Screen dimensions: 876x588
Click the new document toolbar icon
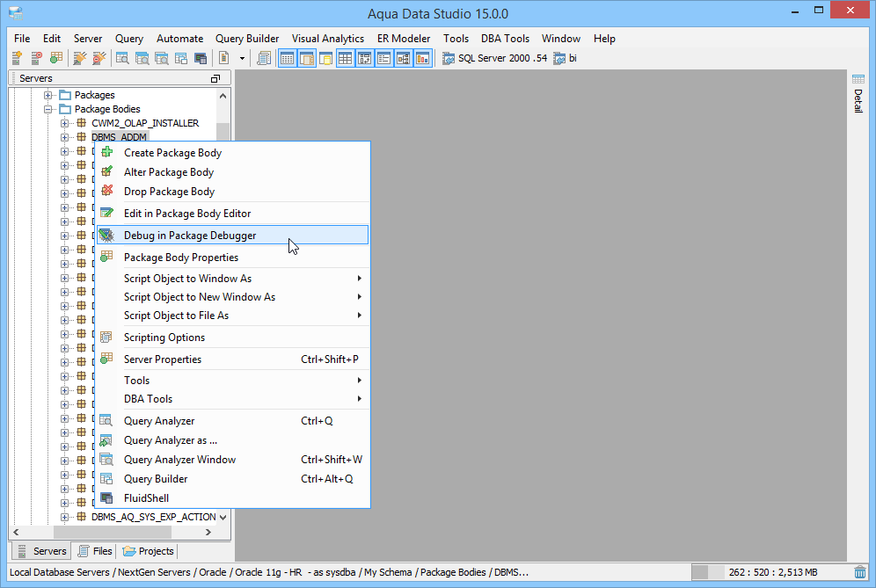224,58
